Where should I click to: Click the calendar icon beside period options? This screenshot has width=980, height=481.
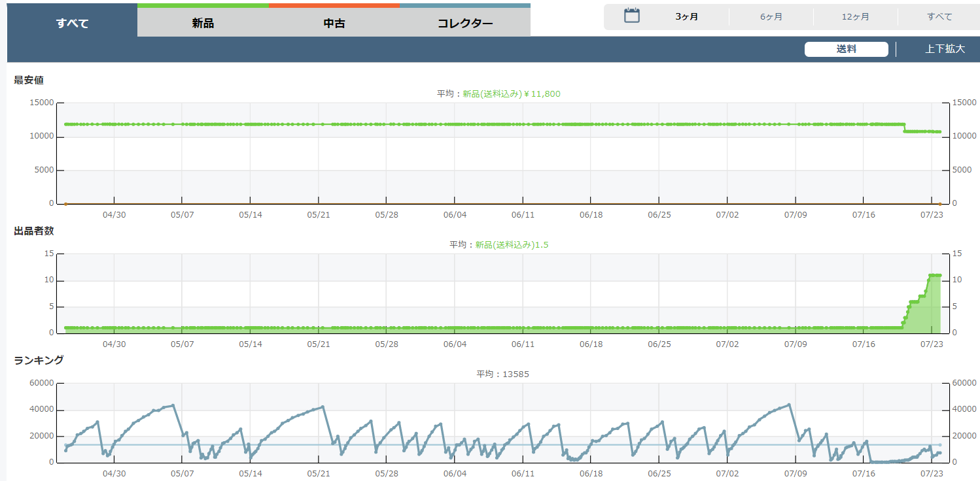[631, 16]
